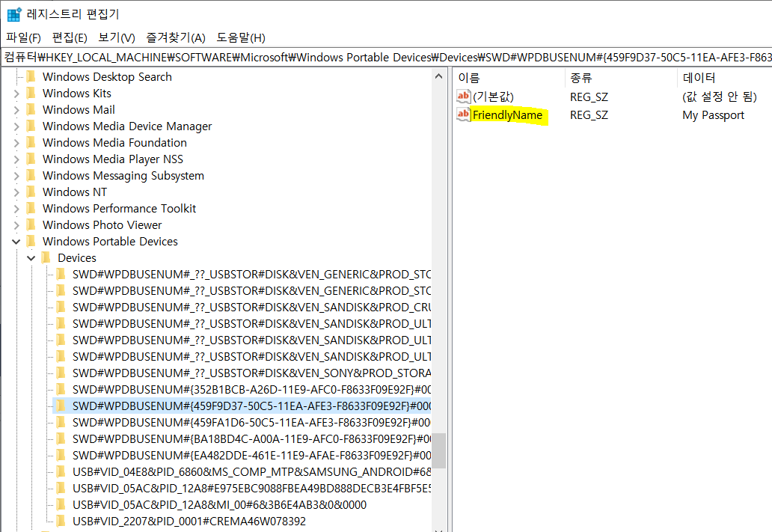Viewport: 772px width, 532px height.
Task: Select the SWD#WPDBUSENUM SONY&PROD_STORA key
Action: pos(251,373)
